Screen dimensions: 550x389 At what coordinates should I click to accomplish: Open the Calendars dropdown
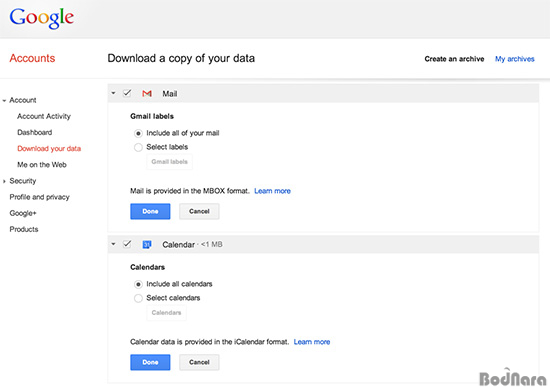tap(166, 313)
